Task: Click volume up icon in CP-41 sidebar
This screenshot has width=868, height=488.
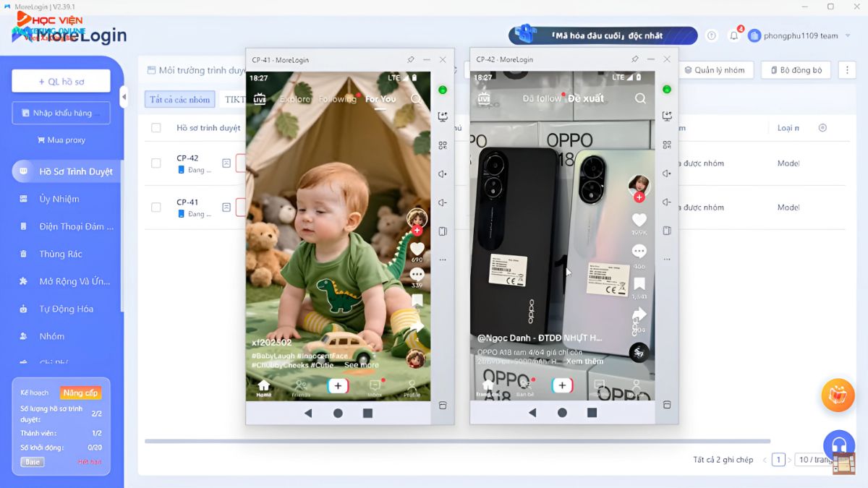Action: [443, 174]
